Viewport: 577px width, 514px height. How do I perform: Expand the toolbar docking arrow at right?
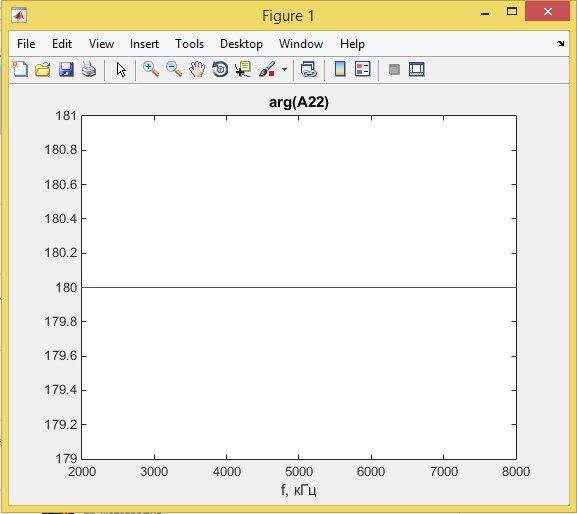point(560,43)
